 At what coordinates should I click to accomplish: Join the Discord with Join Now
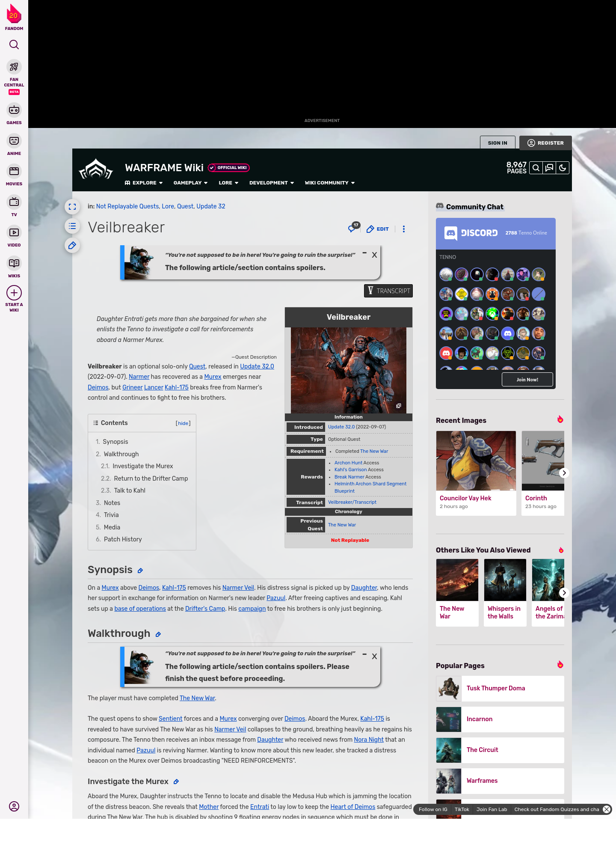pyautogui.click(x=527, y=380)
